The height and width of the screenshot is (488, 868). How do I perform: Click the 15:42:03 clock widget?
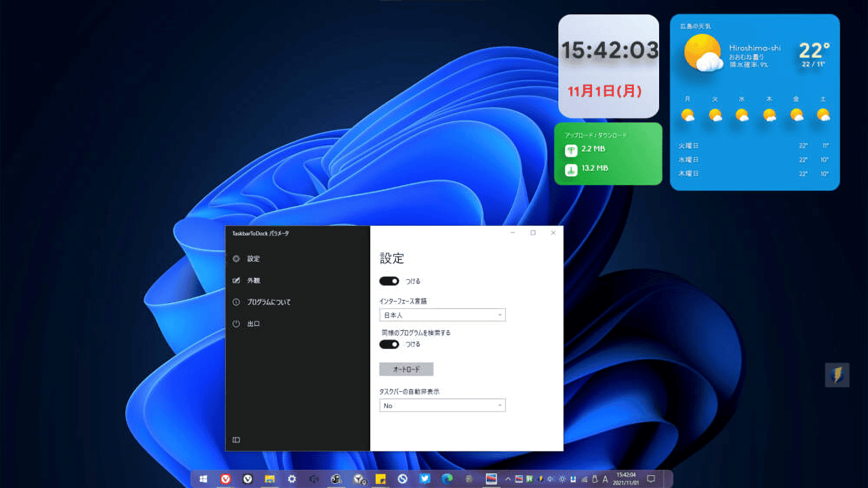610,50
